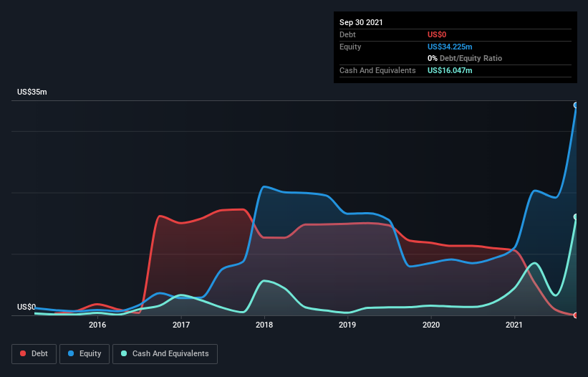Toggle the Equity series legend button
This screenshot has height=377, width=588.
pyautogui.click(x=85, y=354)
